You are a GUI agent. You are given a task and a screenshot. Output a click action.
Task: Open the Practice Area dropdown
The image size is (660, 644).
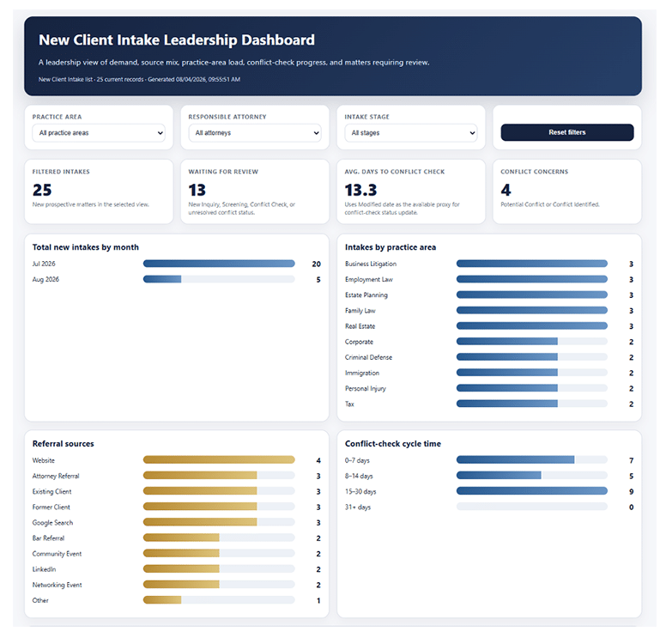point(99,133)
